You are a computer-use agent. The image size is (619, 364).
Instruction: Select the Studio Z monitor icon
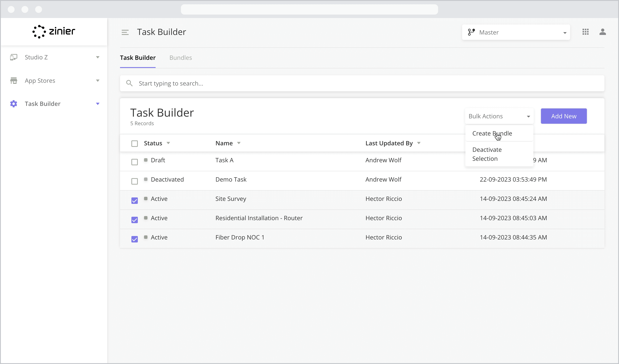pyautogui.click(x=14, y=57)
